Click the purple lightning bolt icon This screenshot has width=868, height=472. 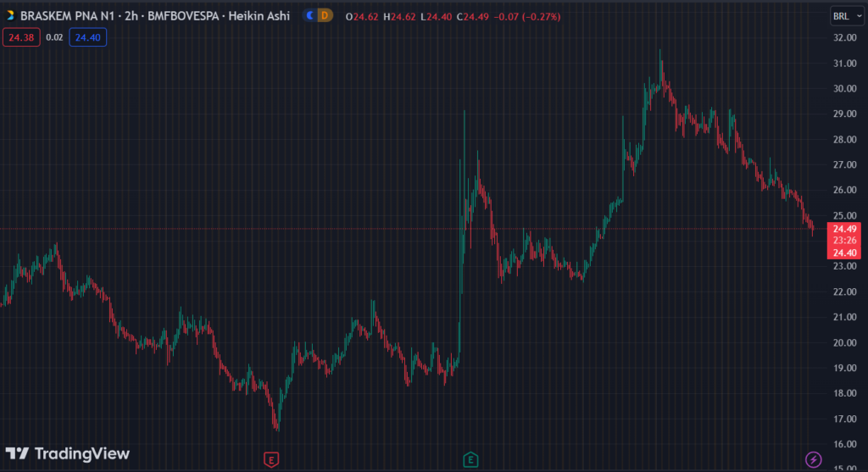[x=813, y=459]
